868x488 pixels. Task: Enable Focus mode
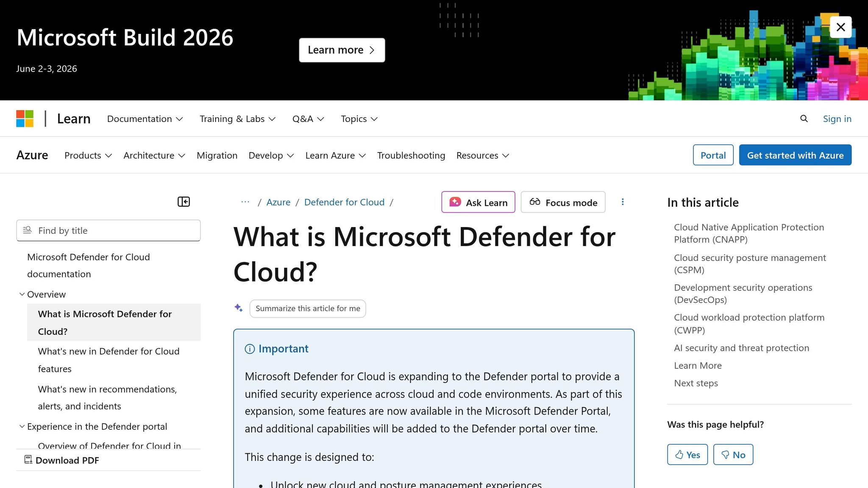[x=563, y=202]
